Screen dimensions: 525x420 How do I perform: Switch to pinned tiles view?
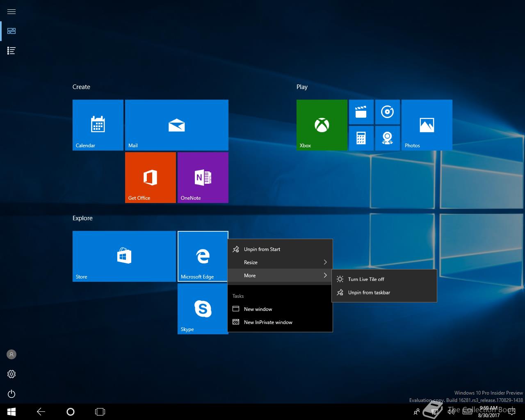pyautogui.click(x=11, y=31)
